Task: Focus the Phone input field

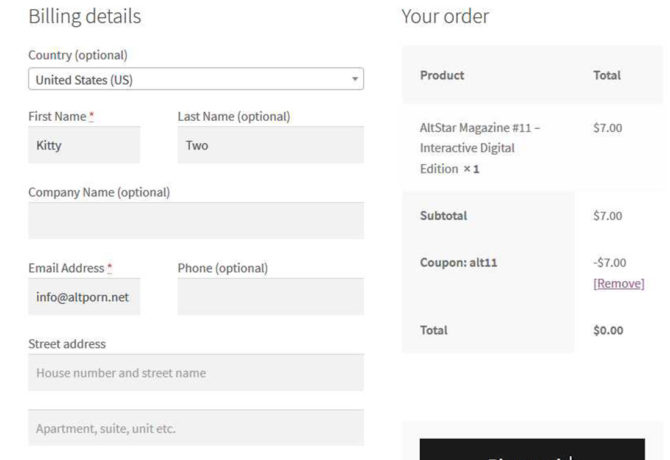Action: 270,297
